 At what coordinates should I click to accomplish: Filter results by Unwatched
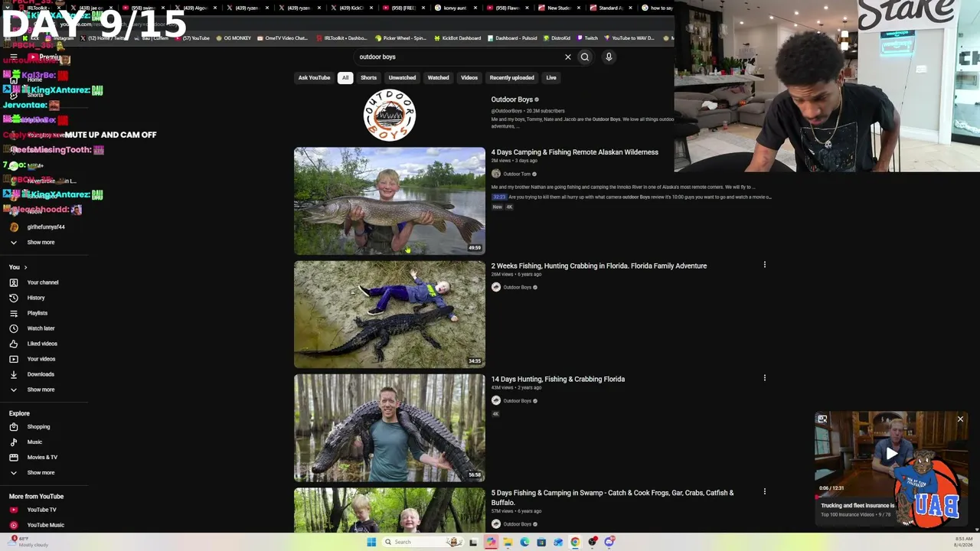(402, 77)
